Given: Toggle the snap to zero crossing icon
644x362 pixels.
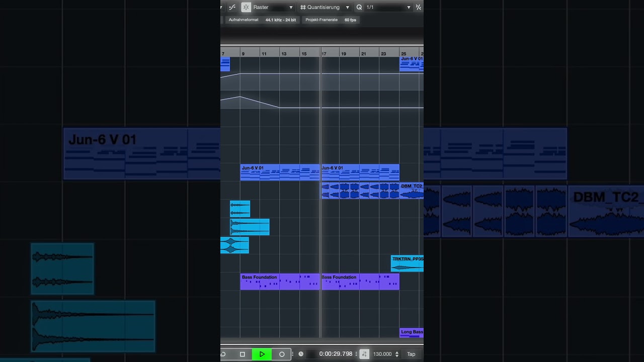Looking at the screenshot, I should pyautogui.click(x=232, y=7).
